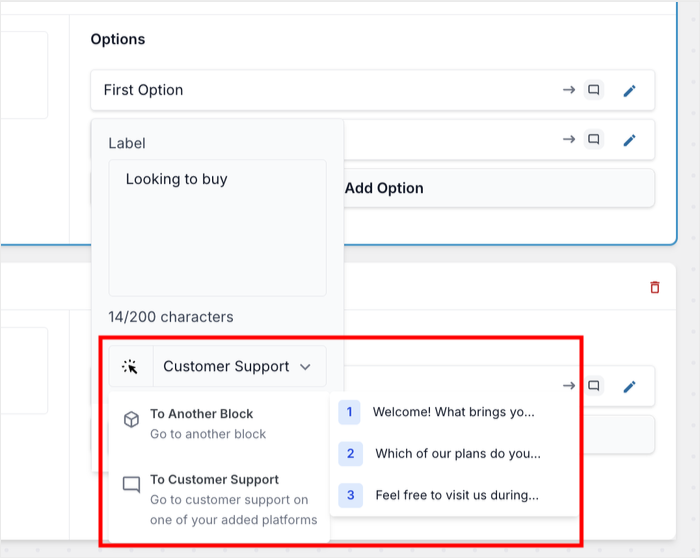Click the arrow icon in lower block's option row
The height and width of the screenshot is (558, 700).
point(568,386)
